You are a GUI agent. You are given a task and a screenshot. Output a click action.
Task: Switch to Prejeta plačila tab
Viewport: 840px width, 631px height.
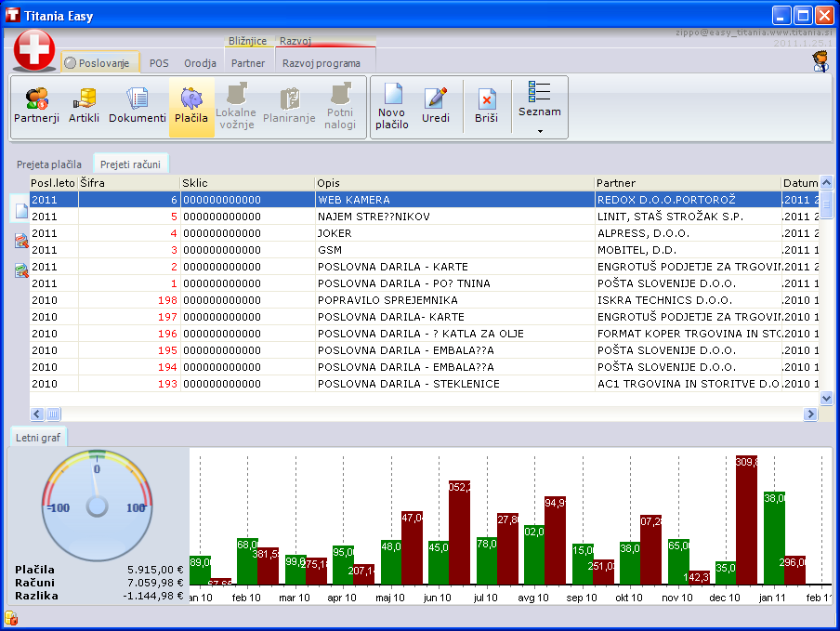click(48, 164)
